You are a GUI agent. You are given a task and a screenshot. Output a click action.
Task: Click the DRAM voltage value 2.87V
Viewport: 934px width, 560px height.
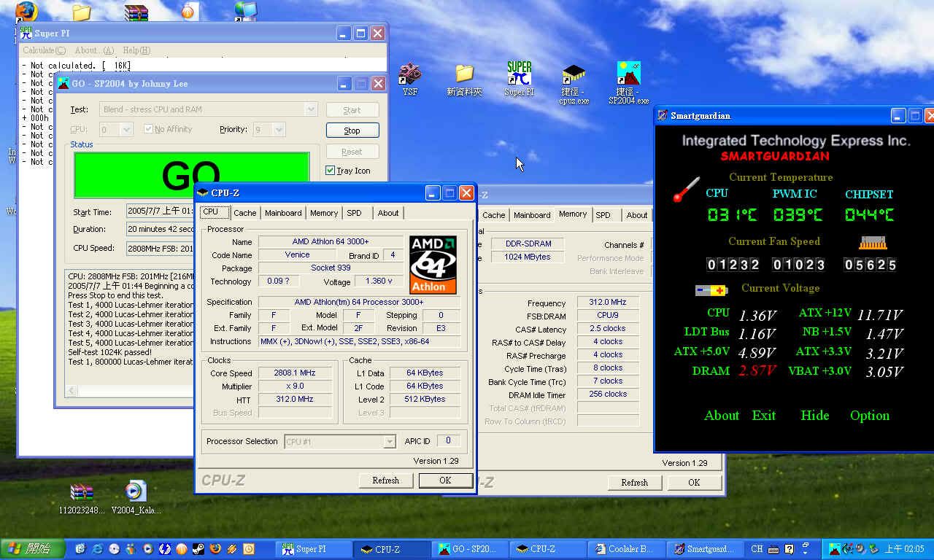757,370
